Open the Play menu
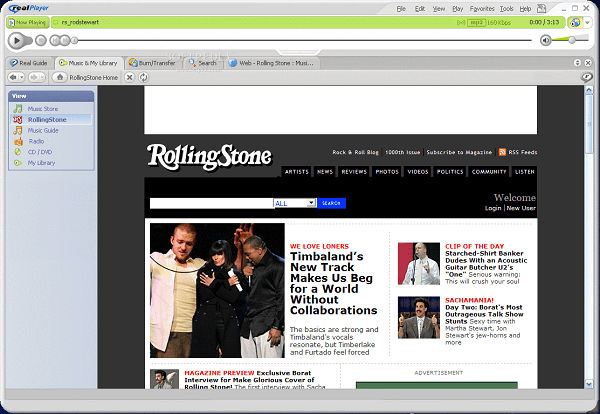 point(458,8)
